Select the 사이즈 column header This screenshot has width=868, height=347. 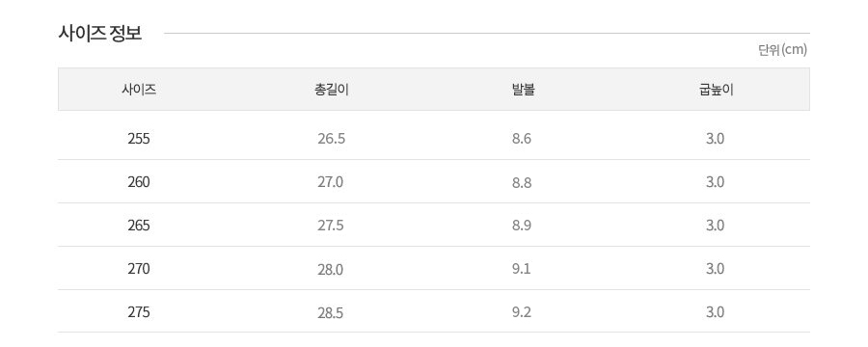pos(139,90)
